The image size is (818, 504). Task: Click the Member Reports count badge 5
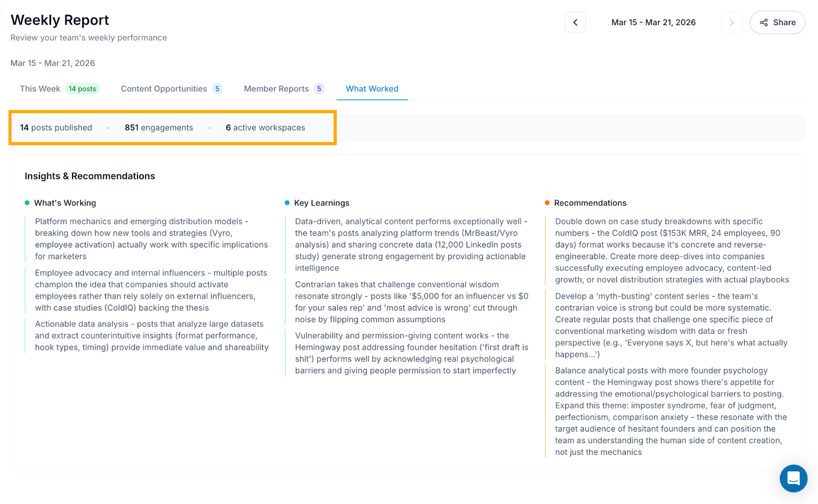[x=319, y=89]
